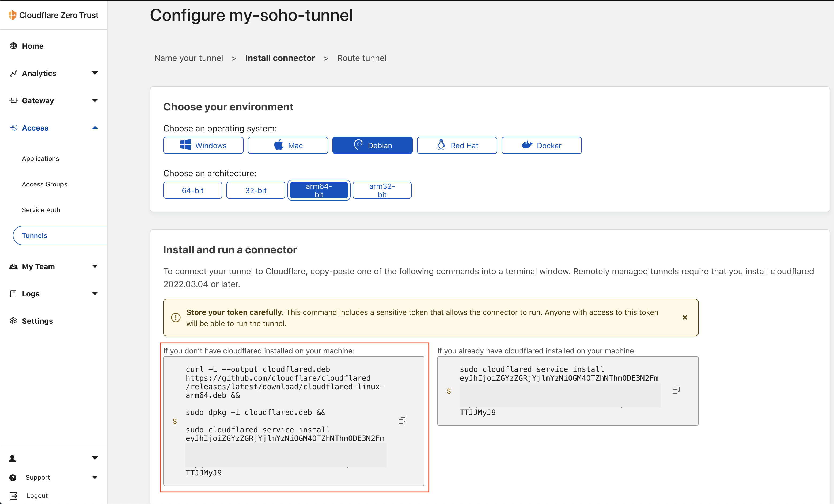The width and height of the screenshot is (834, 504).
Task: Dismiss the token warning with X
Action: pos(684,317)
